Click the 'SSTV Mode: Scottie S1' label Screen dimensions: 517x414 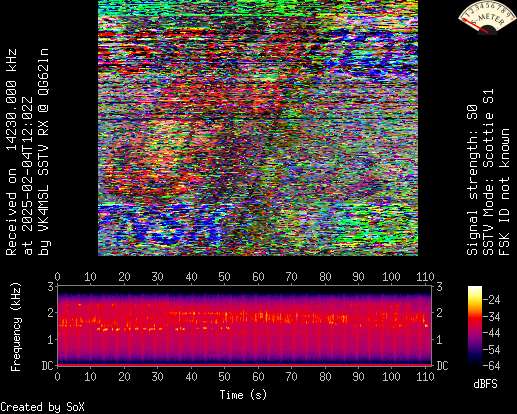tap(489, 172)
